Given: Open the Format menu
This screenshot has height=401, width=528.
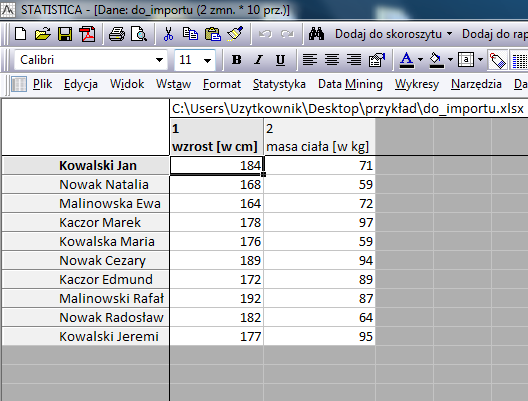Looking at the screenshot, I should point(222,84).
